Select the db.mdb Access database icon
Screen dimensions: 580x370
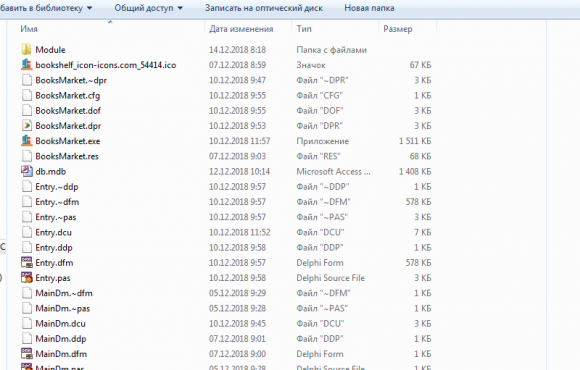26,171
